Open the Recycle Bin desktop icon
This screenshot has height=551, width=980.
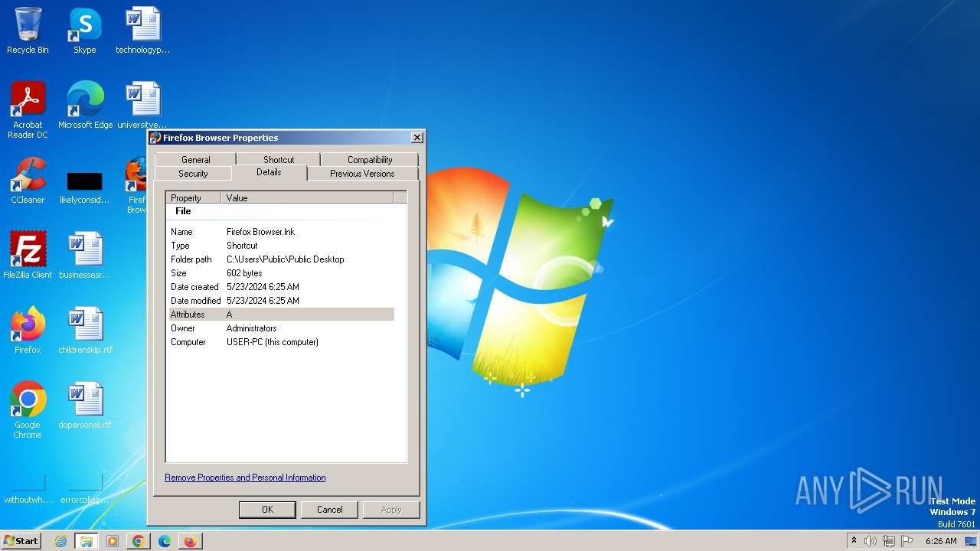[28, 31]
